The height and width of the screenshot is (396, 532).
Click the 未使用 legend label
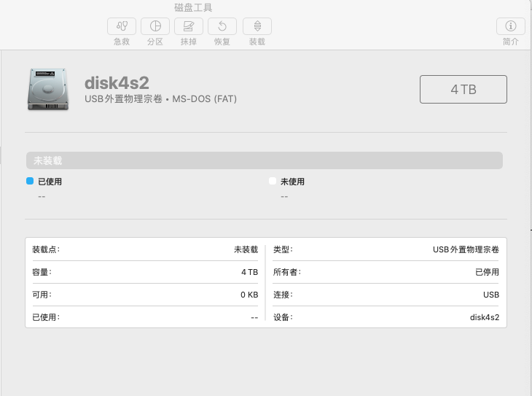click(x=292, y=182)
